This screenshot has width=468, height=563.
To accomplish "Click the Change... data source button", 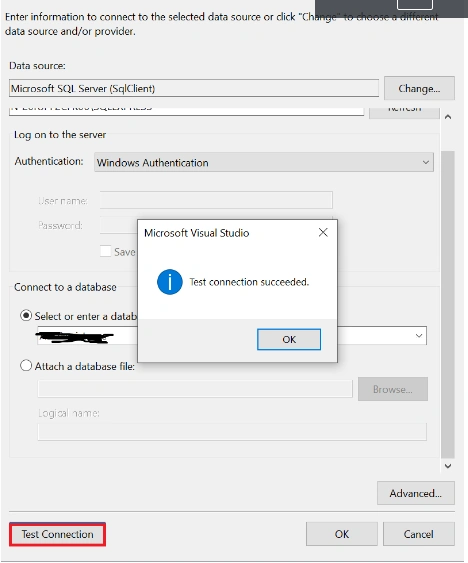I will pos(419,88).
